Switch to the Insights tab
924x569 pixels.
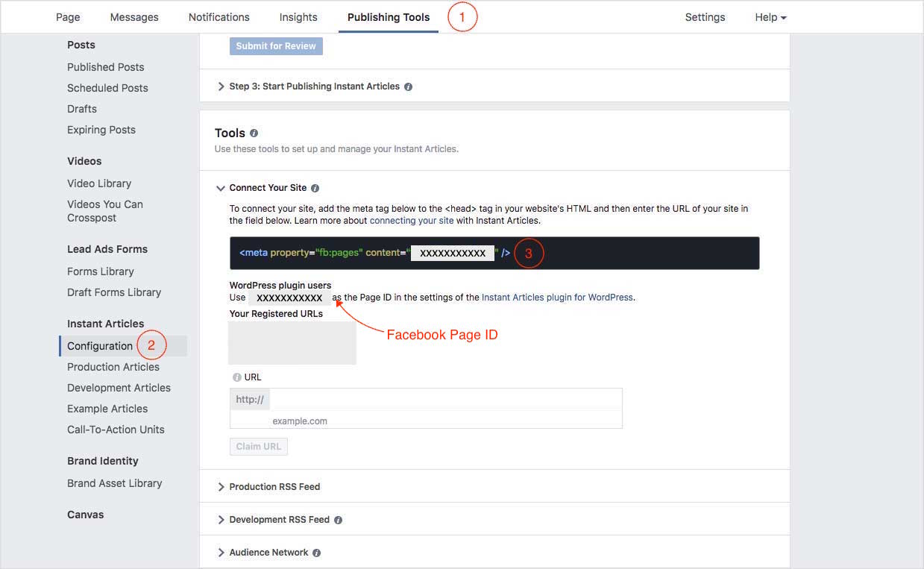(298, 17)
